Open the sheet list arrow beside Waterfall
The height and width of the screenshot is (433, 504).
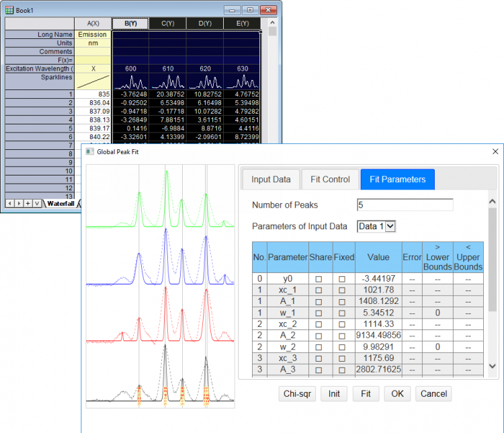37,203
